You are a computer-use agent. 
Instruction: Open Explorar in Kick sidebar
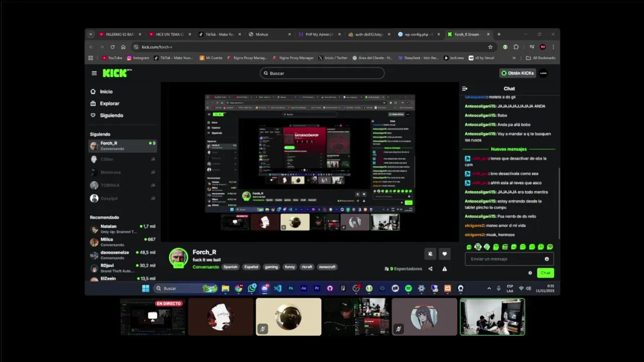point(105,104)
